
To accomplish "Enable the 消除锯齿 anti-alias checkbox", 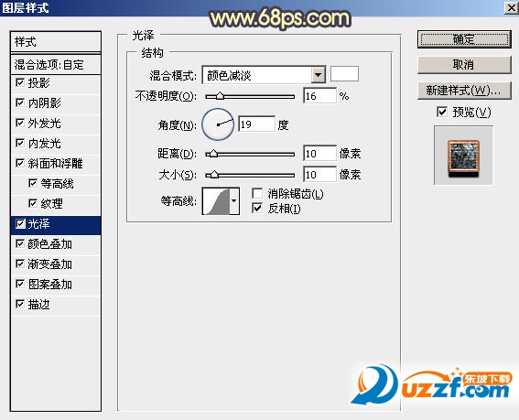I will click(257, 193).
